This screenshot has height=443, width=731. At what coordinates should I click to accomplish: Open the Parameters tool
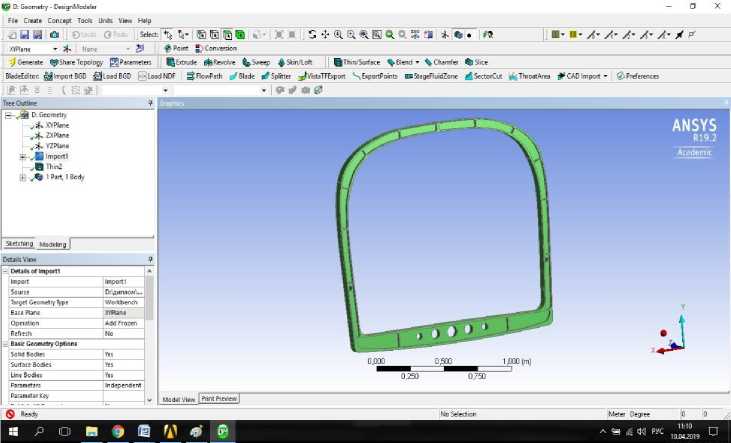(x=131, y=62)
